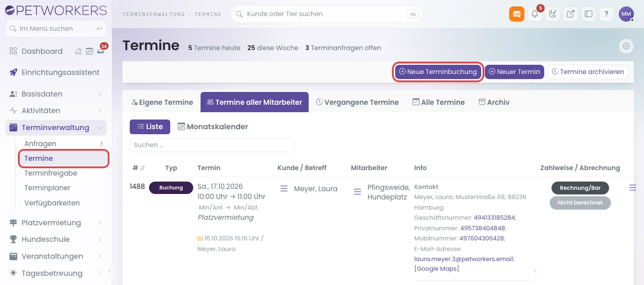Image resolution: width=644 pixels, height=285 pixels.
Task: Click Mobilnummer 497604306428 link
Action: (482, 238)
